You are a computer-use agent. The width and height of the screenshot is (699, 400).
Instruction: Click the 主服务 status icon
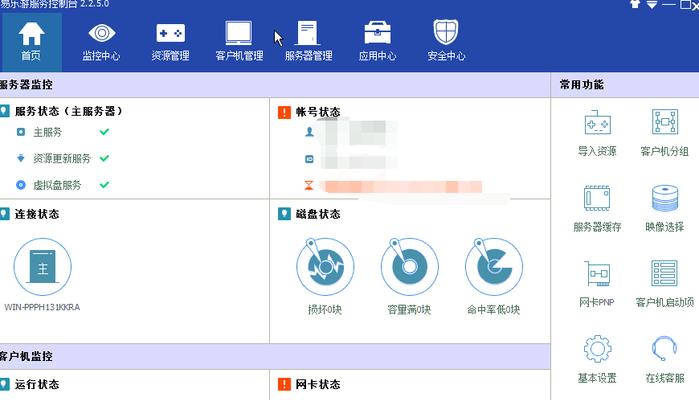coord(21,132)
